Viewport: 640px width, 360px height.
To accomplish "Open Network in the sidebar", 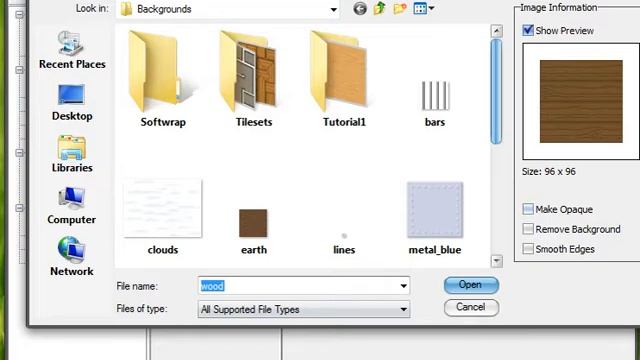I will tap(72, 257).
